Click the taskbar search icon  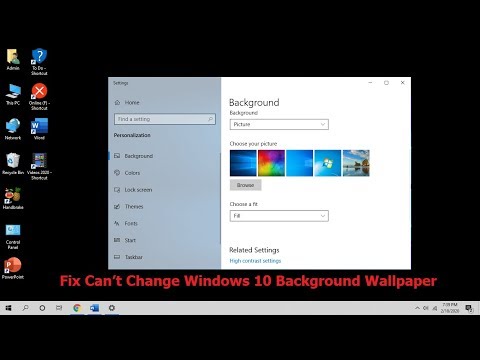click(x=25, y=308)
